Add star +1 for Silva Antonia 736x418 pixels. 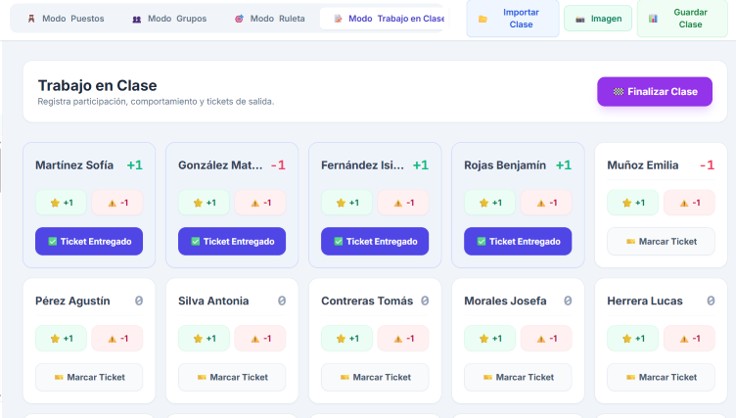[204, 338]
